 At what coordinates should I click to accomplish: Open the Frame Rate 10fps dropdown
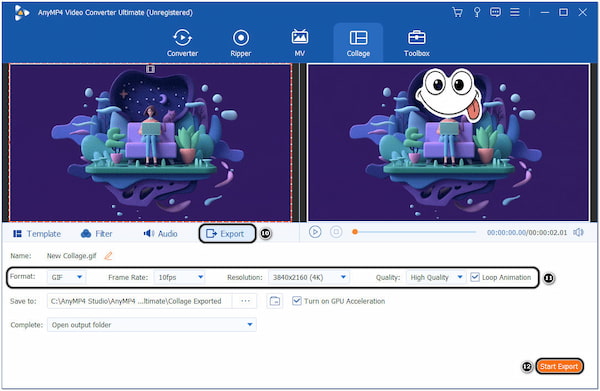(179, 277)
